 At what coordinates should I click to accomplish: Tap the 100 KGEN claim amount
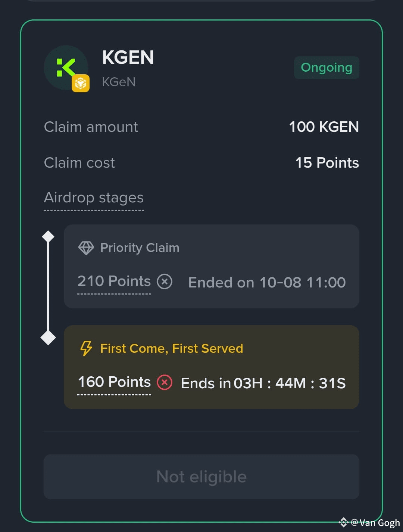pos(324,127)
